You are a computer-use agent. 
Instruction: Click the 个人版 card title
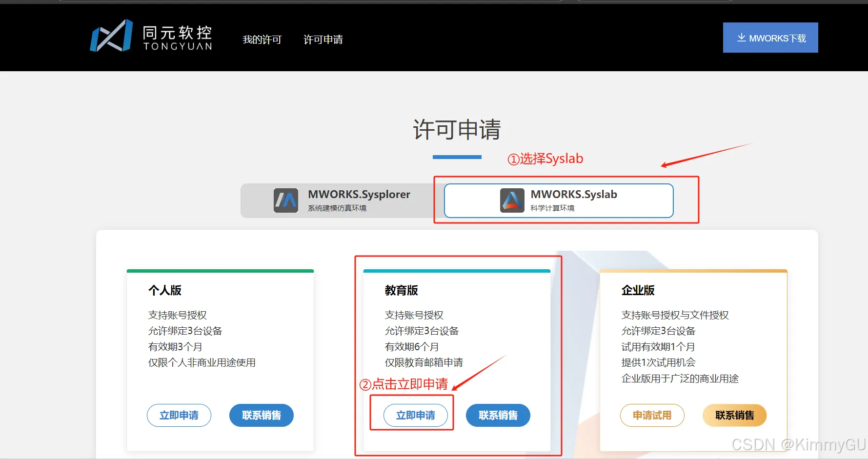point(165,290)
